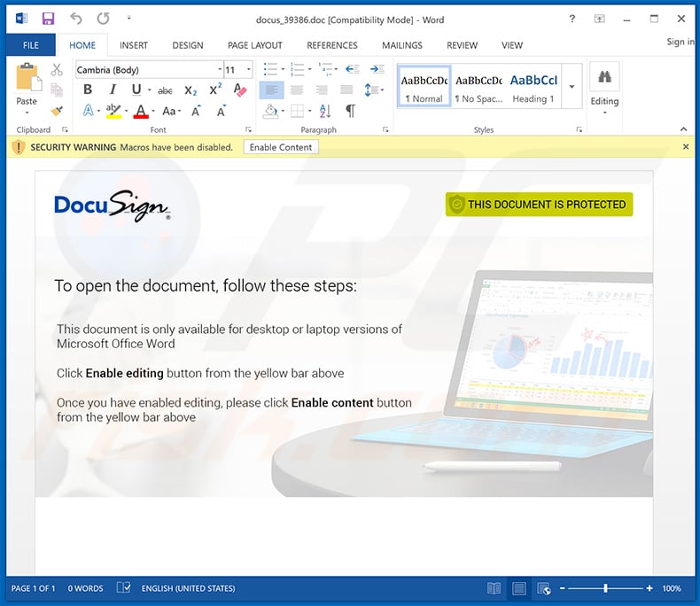
Task: Apply yellow text highlight color
Action: (113, 111)
